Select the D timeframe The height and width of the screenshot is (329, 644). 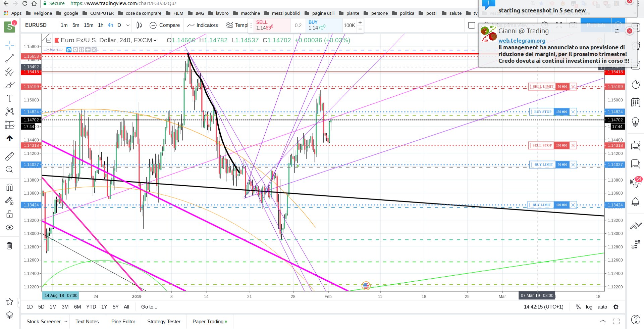[x=119, y=25]
